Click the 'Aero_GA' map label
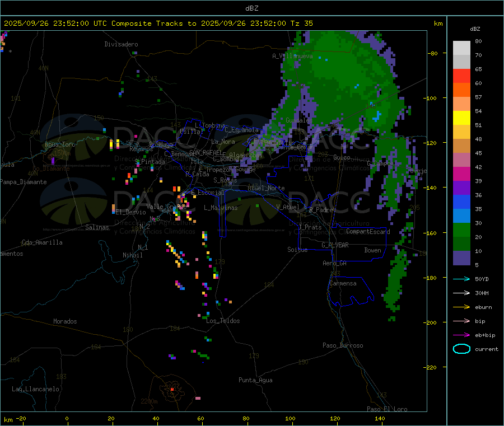The image size is (504, 426). point(335,263)
